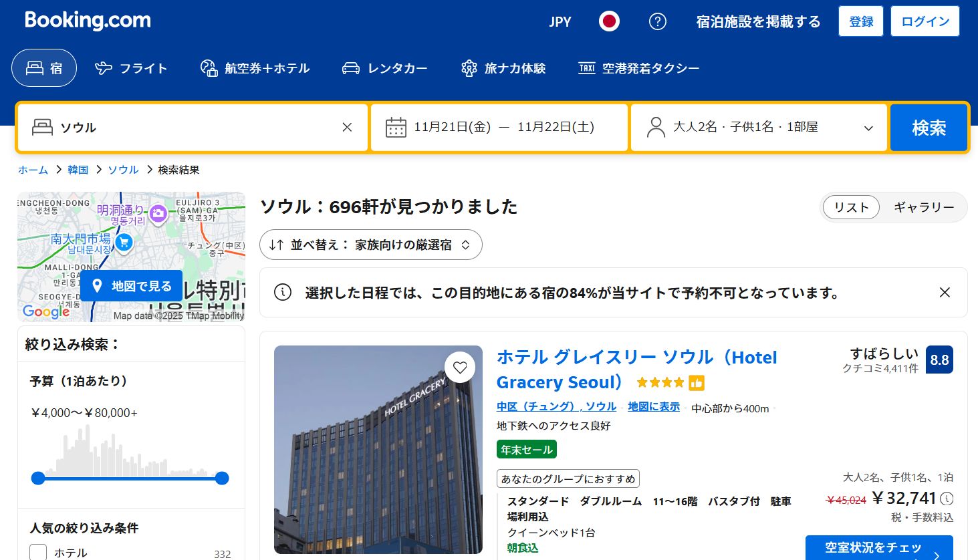
Task: Switch results view to ギャラリー
Action: pos(924,207)
